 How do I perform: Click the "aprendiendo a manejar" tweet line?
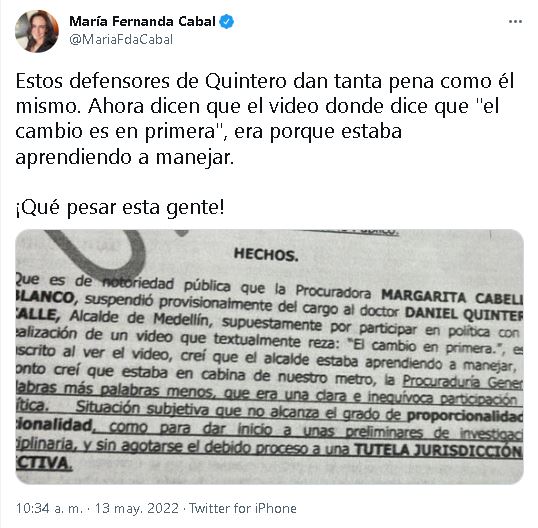coord(125,157)
